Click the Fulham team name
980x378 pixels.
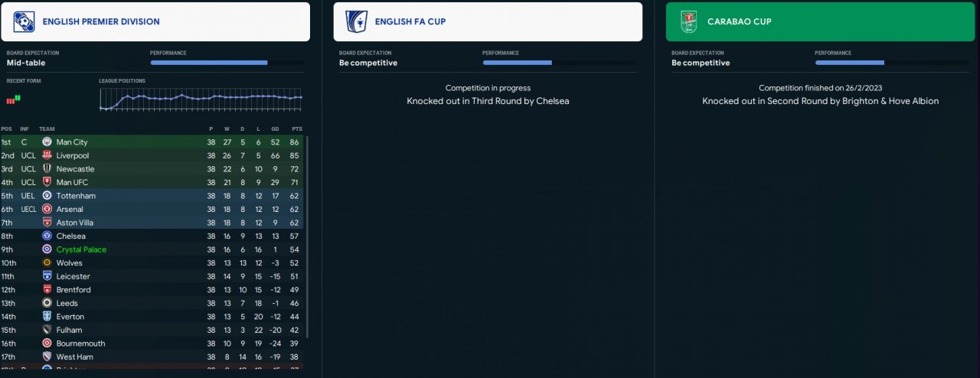coord(69,330)
